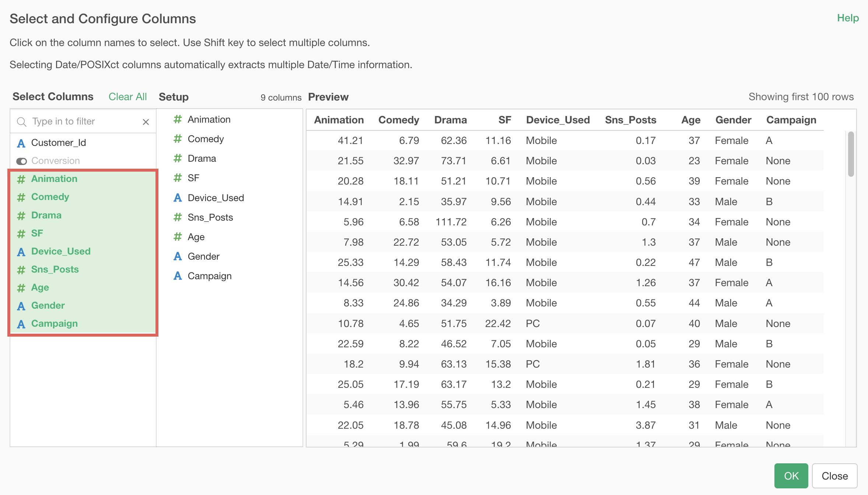
Task: Open SF column settings in Setup list
Action: pyautogui.click(x=193, y=178)
